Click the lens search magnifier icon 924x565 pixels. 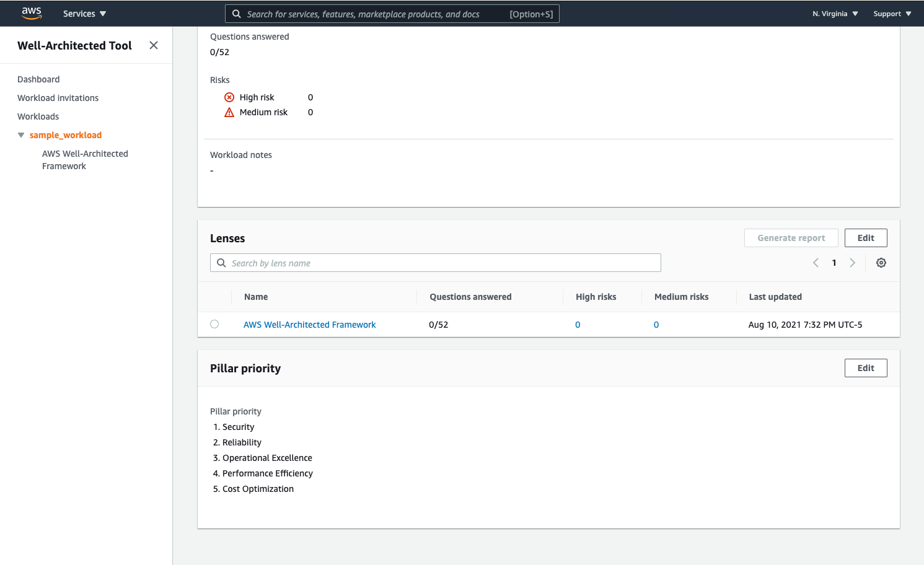[x=221, y=263]
